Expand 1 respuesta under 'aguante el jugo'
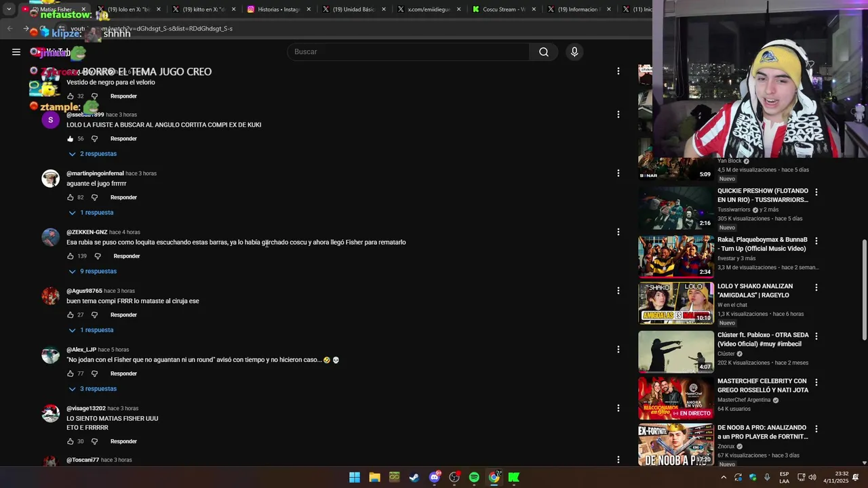The height and width of the screenshot is (488, 868). click(x=91, y=213)
